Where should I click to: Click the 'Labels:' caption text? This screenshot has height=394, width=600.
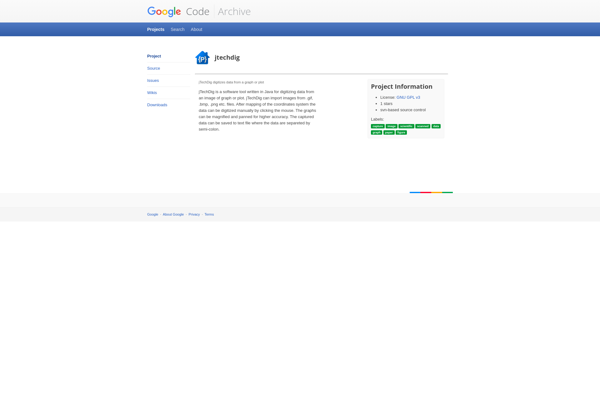(377, 119)
